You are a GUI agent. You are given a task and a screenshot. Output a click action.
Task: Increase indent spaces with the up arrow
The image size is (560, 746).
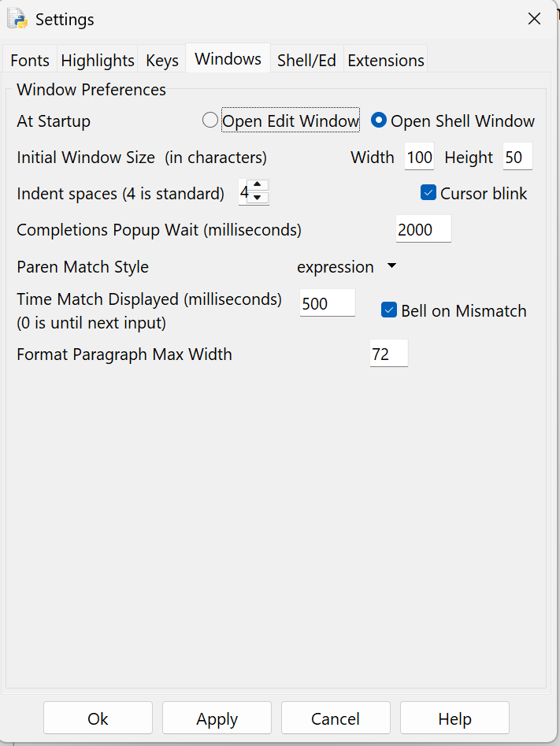coord(258,185)
